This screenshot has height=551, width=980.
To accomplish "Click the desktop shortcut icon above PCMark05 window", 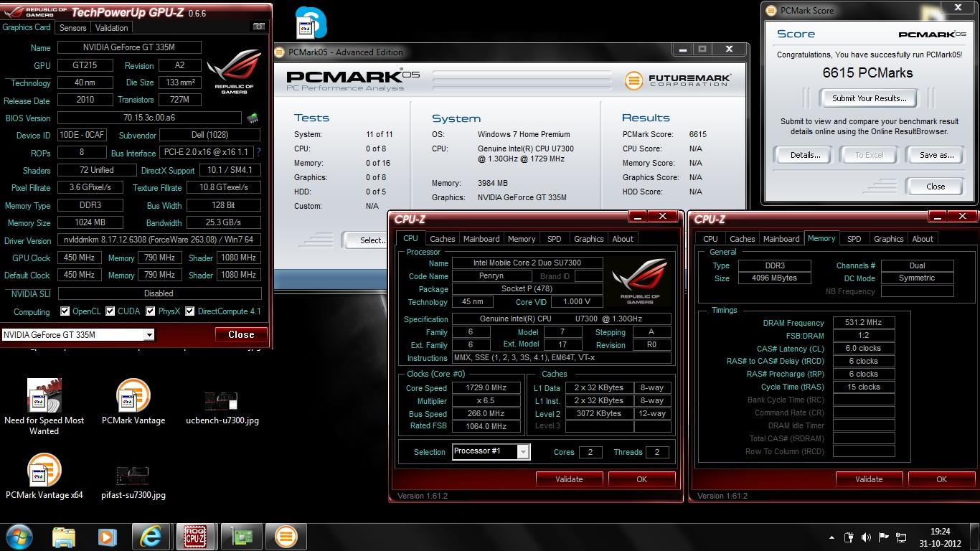I will [x=311, y=22].
